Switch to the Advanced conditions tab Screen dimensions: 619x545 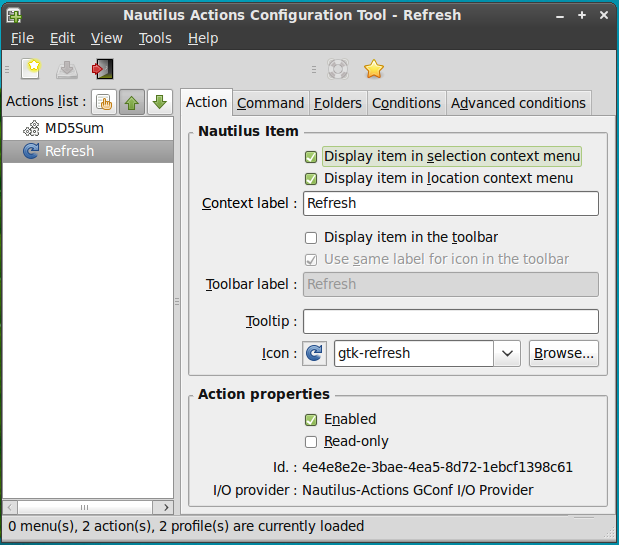(518, 103)
